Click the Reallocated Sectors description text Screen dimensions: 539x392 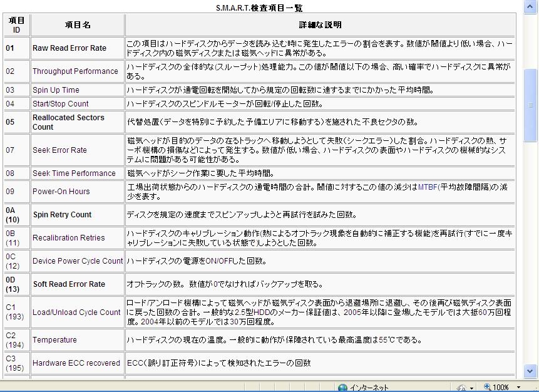[x=273, y=122]
